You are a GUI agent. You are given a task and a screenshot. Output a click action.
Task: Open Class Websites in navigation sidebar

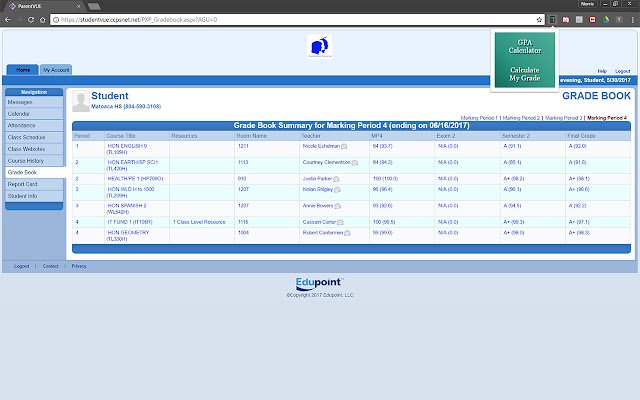coord(34,149)
